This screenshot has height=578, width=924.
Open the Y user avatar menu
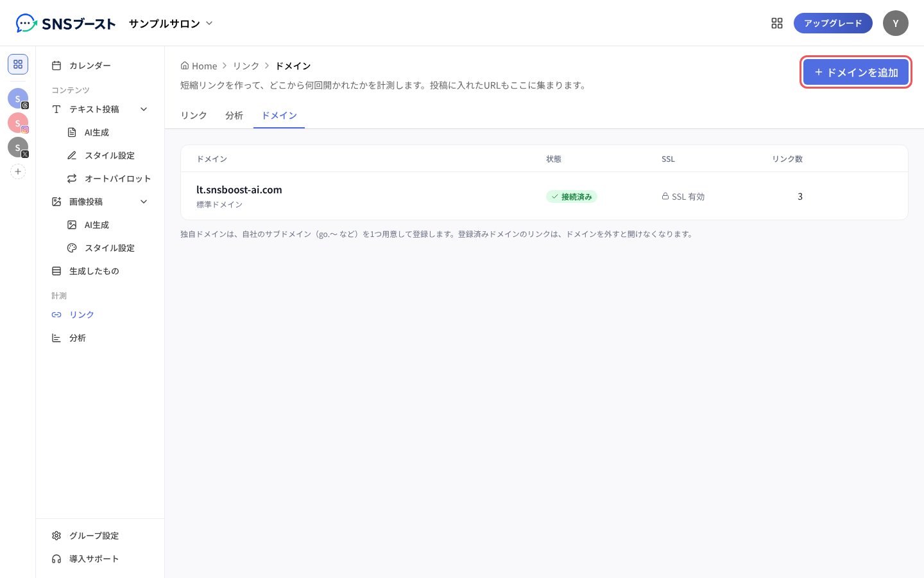896,23
